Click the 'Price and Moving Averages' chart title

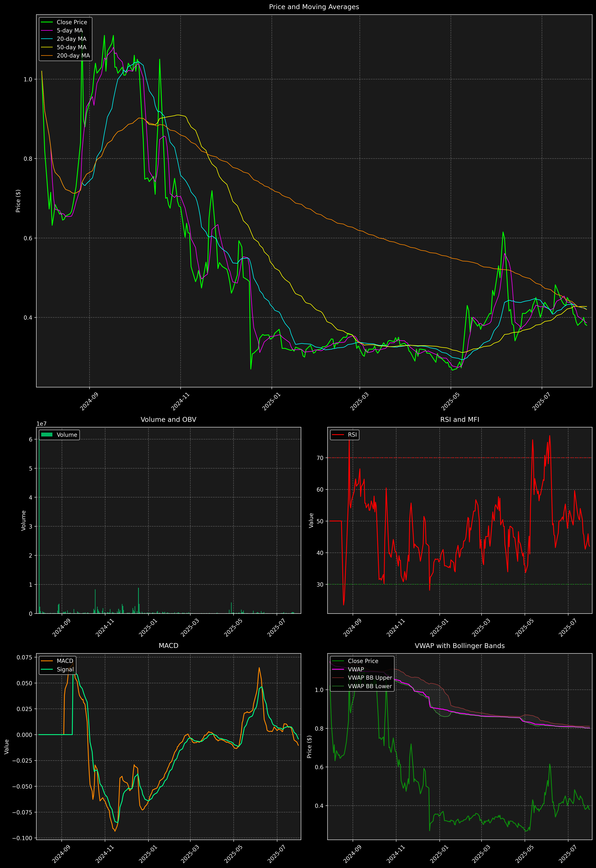point(314,7)
